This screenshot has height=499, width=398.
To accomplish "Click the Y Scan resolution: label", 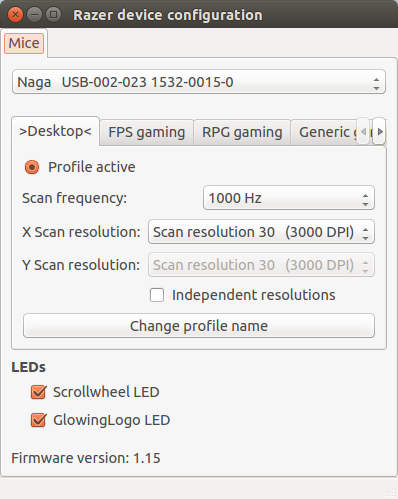I will pyautogui.click(x=81, y=265).
